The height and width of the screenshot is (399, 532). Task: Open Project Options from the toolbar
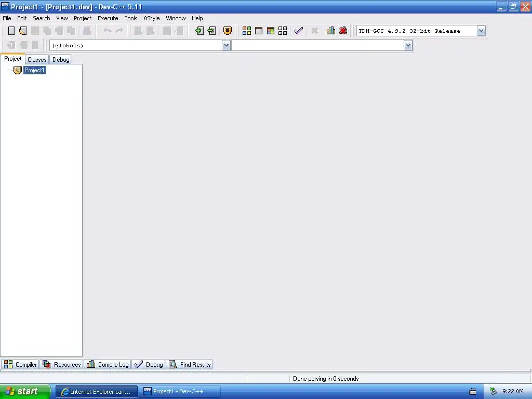pos(228,31)
